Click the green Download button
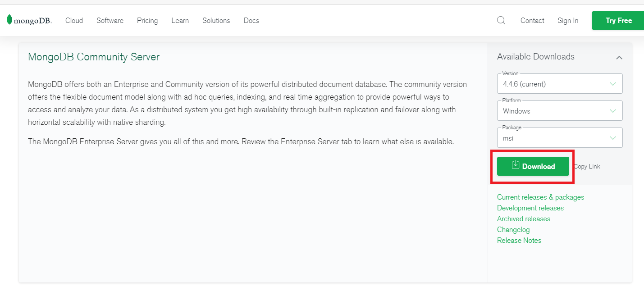 (533, 166)
